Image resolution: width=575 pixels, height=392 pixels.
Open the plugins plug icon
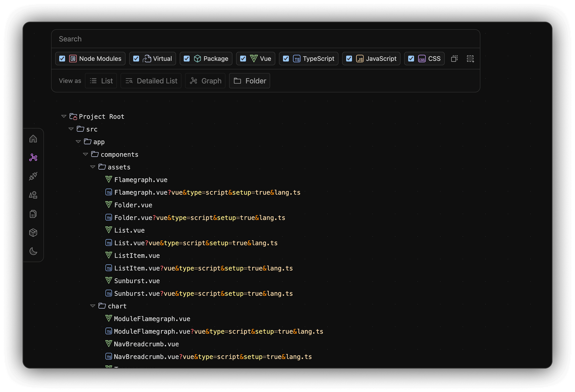[x=33, y=176]
